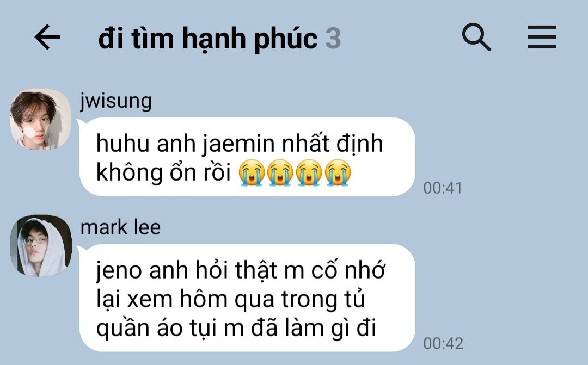The width and height of the screenshot is (588, 365).
Task: Go back using the arrow icon
Action: 47,37
